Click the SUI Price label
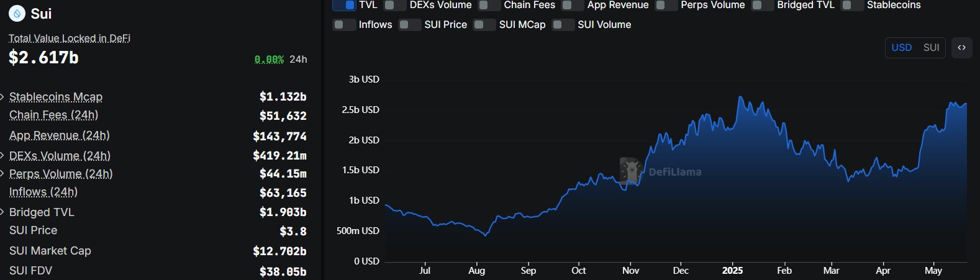This screenshot has width=980, height=280. coord(34,230)
